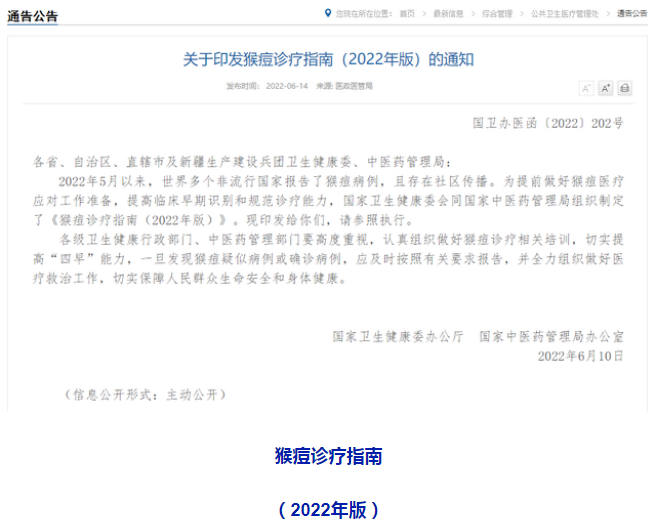The image size is (650, 529).
Task: Click the signature 国家卫生健康委办公厅
Action: click(398, 336)
